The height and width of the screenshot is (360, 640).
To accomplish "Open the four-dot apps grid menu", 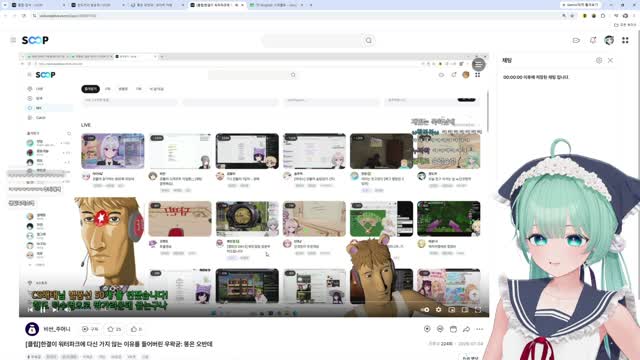I will tap(625, 40).
